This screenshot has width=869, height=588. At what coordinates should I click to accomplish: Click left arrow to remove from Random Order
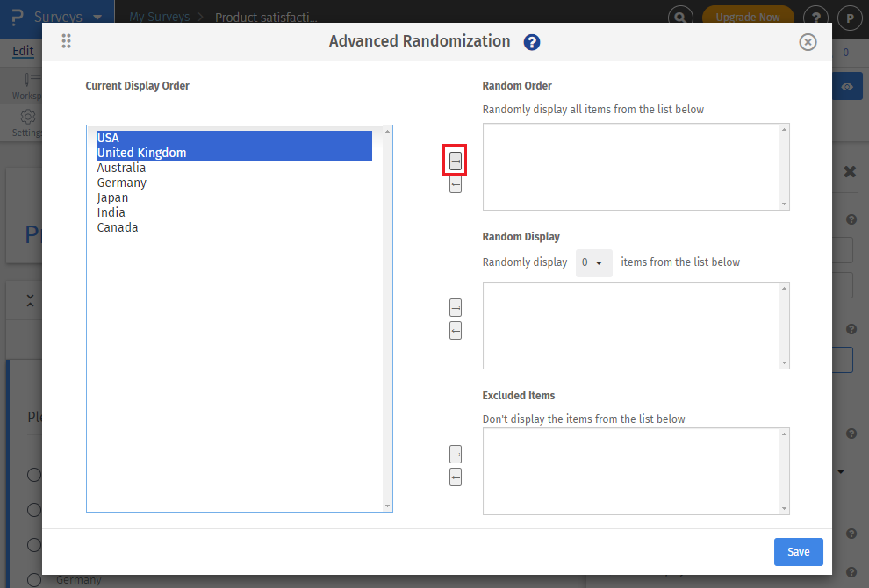pyautogui.click(x=455, y=184)
